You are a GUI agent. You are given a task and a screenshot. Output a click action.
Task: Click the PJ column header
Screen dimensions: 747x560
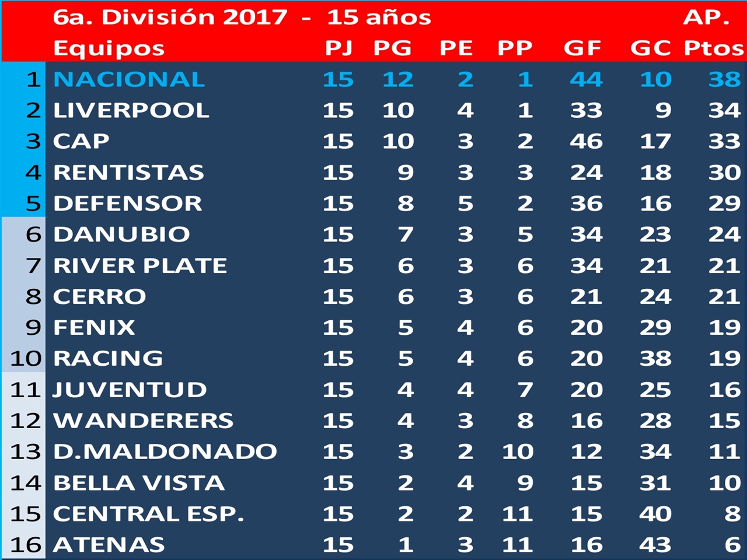338,48
